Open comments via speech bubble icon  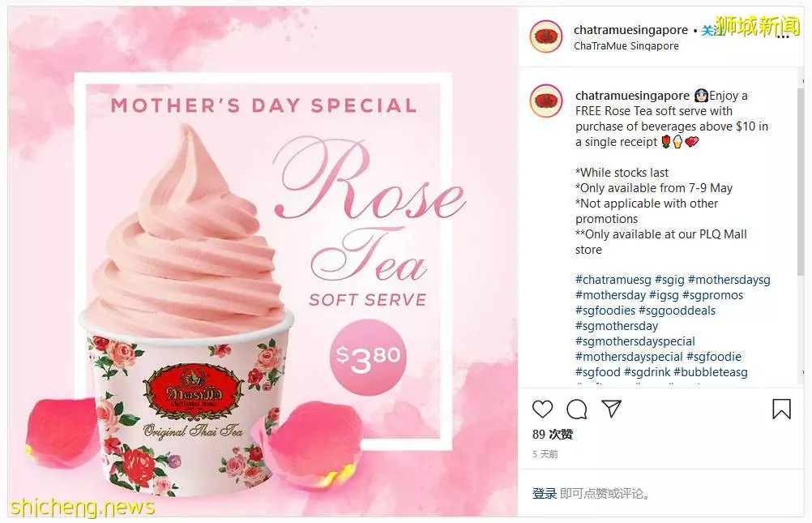[576, 409]
